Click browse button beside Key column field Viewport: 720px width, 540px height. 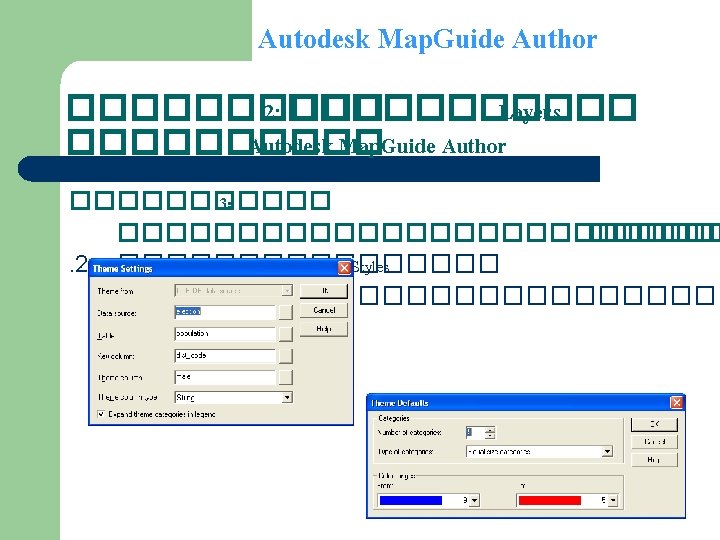[x=285, y=356]
